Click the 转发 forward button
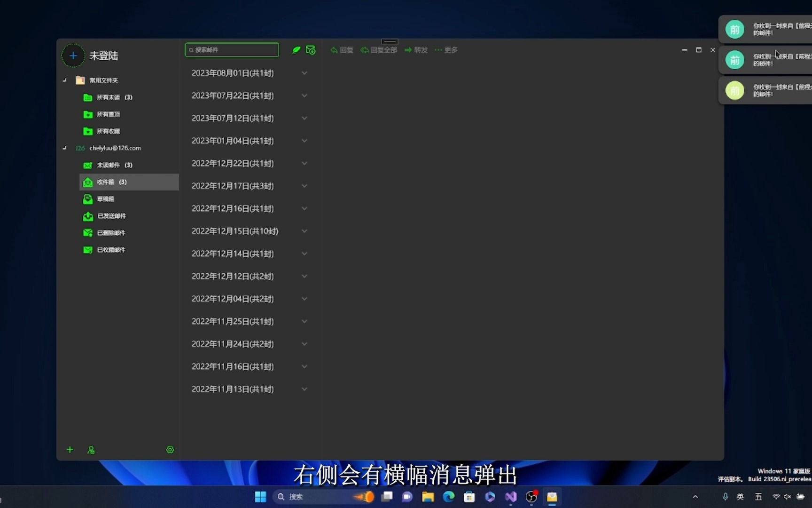Viewport: 812px width, 508px height. tap(416, 50)
